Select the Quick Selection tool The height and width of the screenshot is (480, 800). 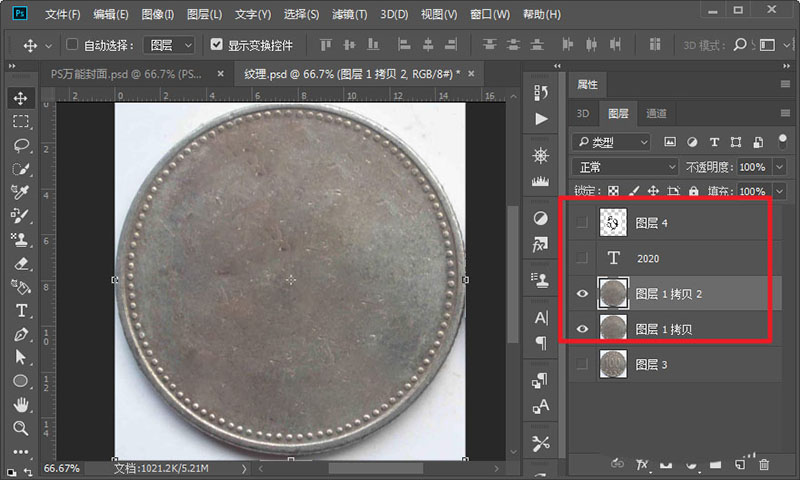pos(20,169)
